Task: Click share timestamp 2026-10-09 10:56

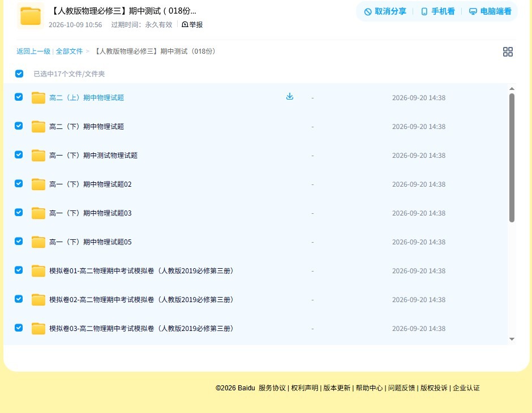Action: point(75,25)
